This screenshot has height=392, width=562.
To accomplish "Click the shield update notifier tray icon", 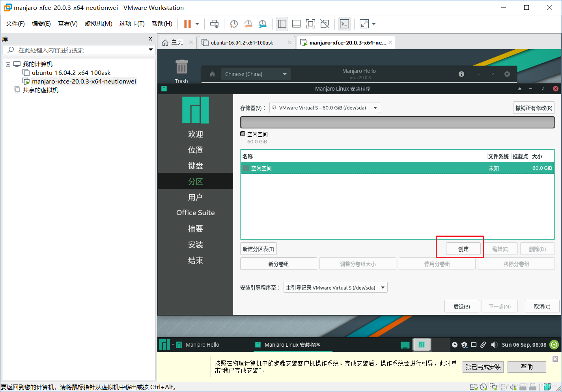I will click(x=464, y=345).
